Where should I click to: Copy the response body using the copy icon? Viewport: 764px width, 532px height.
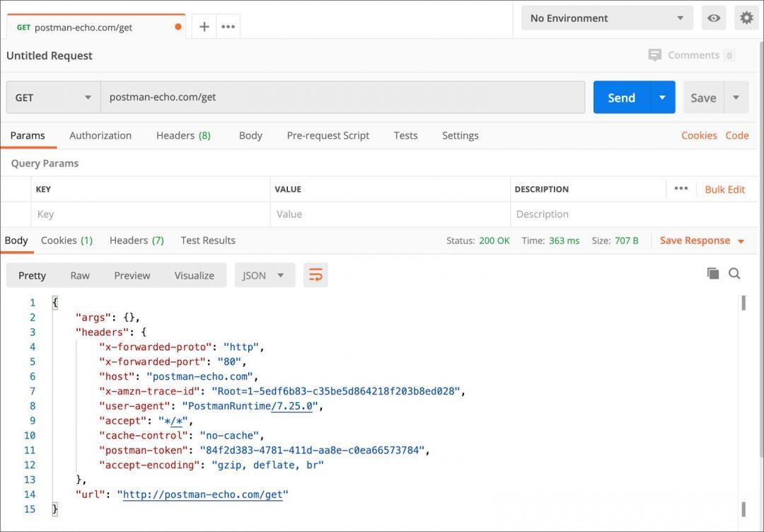point(713,273)
